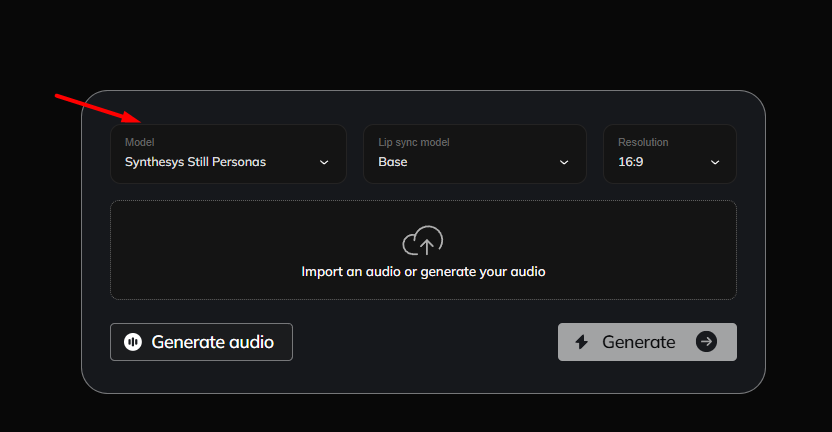The width and height of the screenshot is (832, 432).
Task: Open the Model dropdown
Action: pos(228,154)
